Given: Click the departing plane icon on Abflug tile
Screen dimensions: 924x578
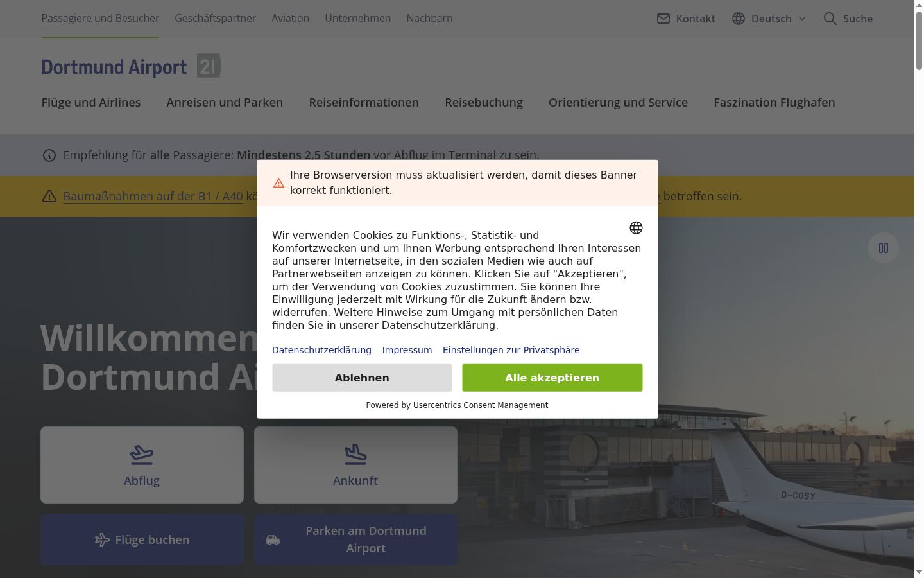Looking at the screenshot, I should [x=142, y=455].
